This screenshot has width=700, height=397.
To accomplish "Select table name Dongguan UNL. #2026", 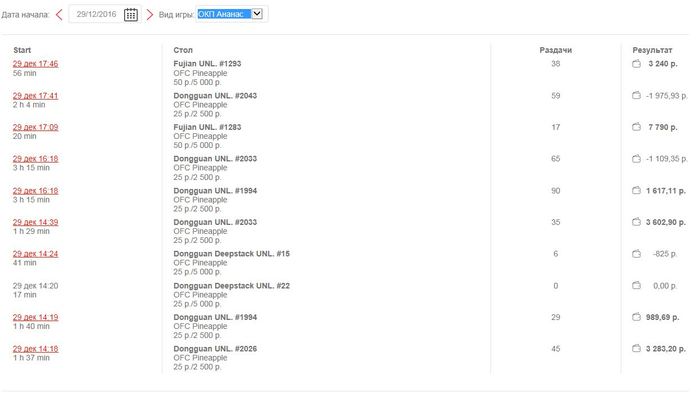I will click(x=215, y=349).
